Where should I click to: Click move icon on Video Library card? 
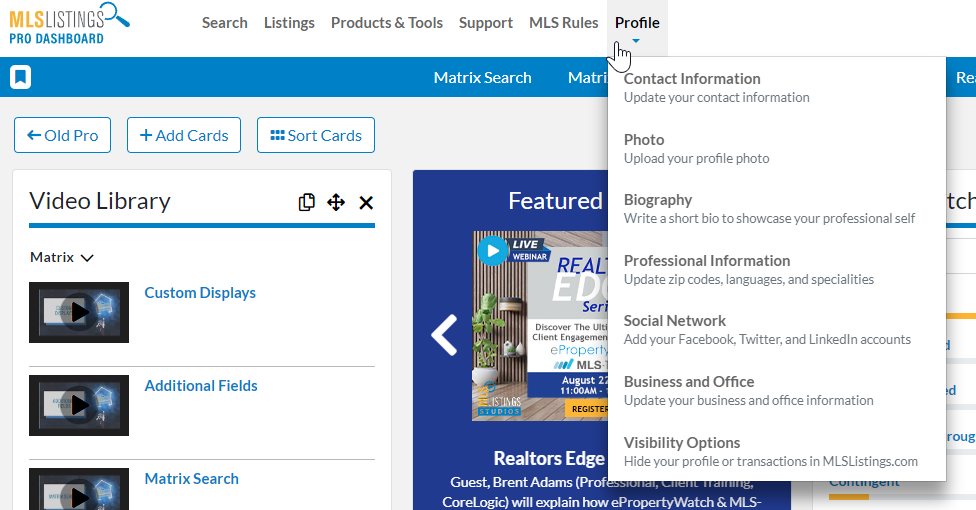tap(336, 202)
